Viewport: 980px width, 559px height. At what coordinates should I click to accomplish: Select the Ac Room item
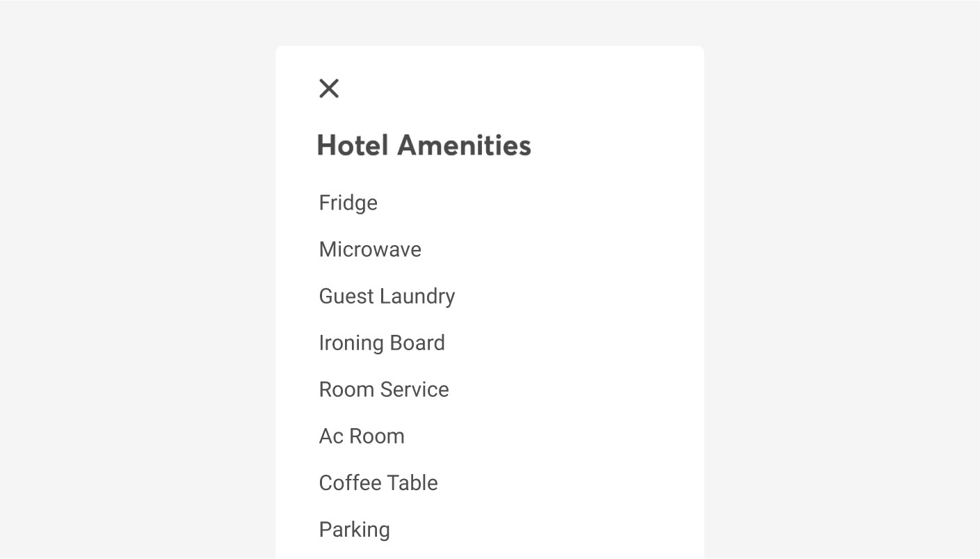[x=362, y=436]
